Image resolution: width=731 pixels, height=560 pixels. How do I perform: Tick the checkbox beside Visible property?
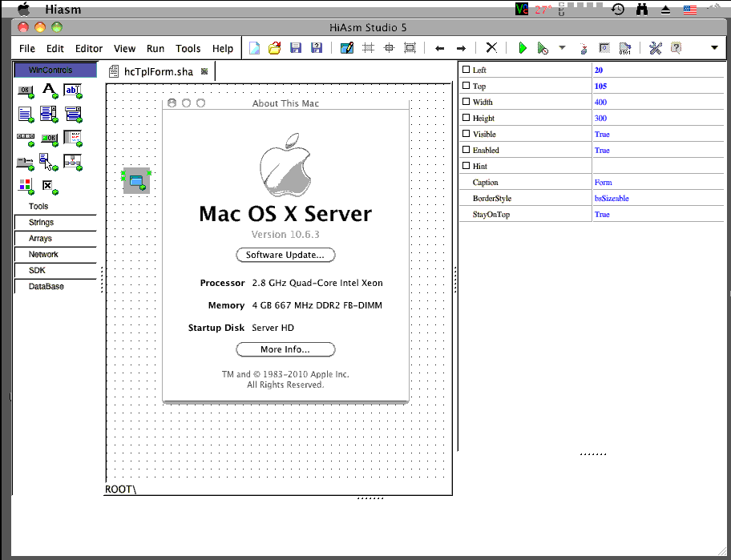click(466, 135)
